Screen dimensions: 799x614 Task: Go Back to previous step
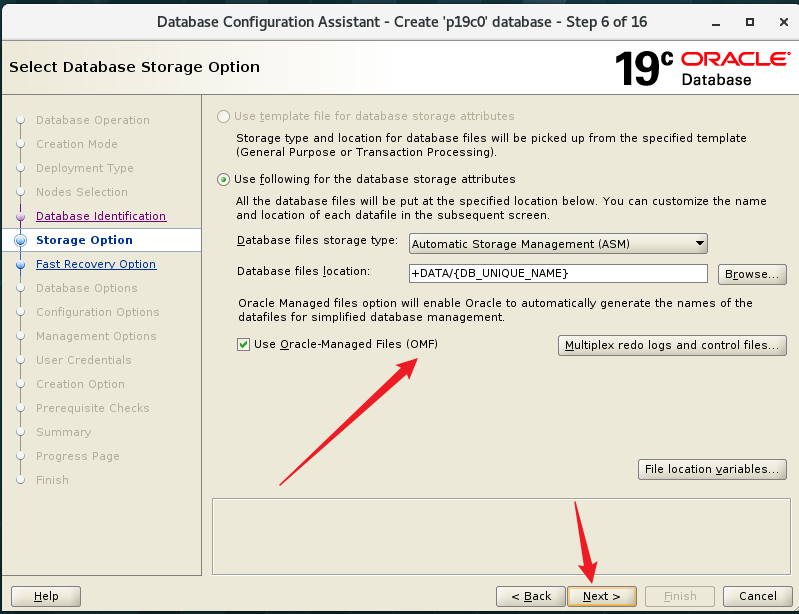pyautogui.click(x=530, y=596)
